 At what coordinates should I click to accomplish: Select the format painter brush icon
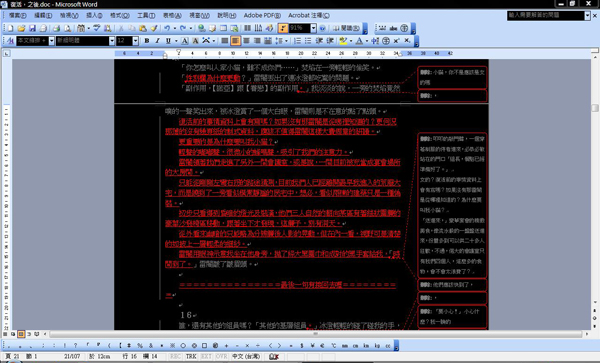pos(154,28)
